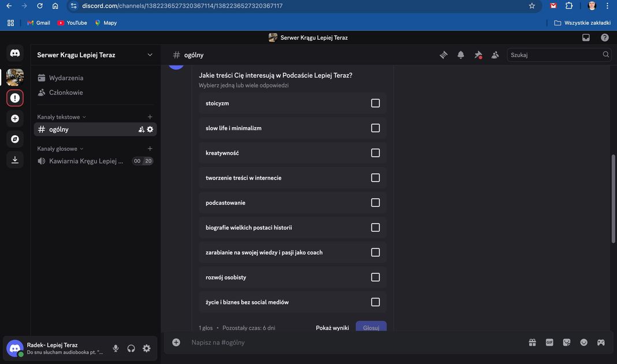Expand Serwer Kręgu Lepiej Teraz dropdown
Image resolution: width=617 pixels, height=364 pixels.
click(x=150, y=55)
